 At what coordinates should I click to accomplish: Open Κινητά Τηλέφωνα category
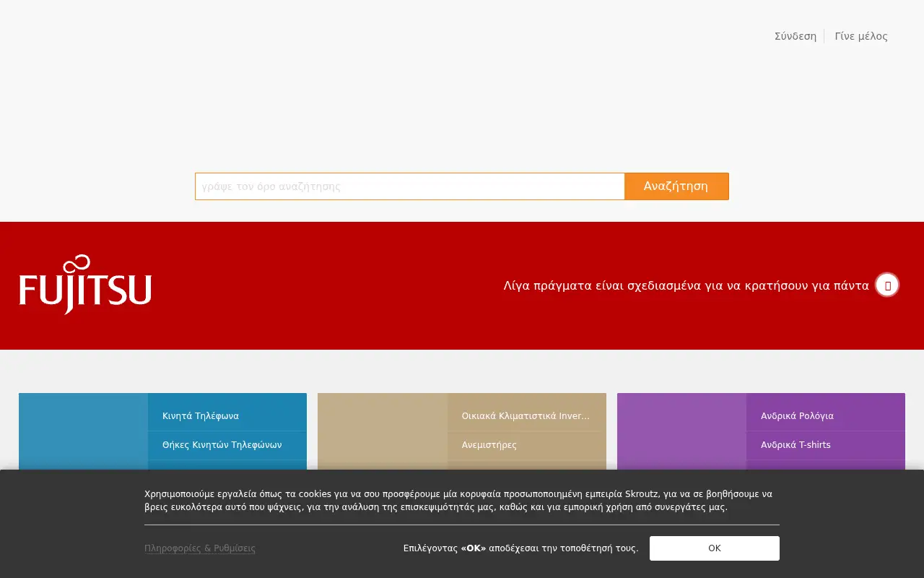201,416
